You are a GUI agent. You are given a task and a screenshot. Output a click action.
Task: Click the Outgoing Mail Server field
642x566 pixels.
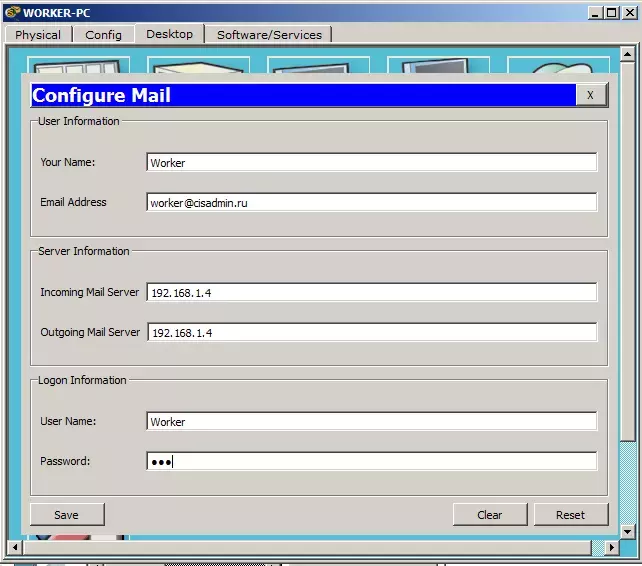[x=371, y=332]
